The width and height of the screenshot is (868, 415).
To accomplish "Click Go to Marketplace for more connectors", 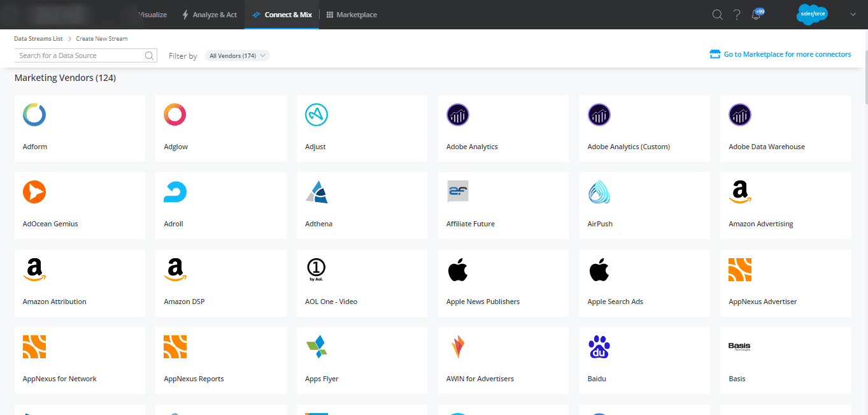I will click(x=780, y=54).
